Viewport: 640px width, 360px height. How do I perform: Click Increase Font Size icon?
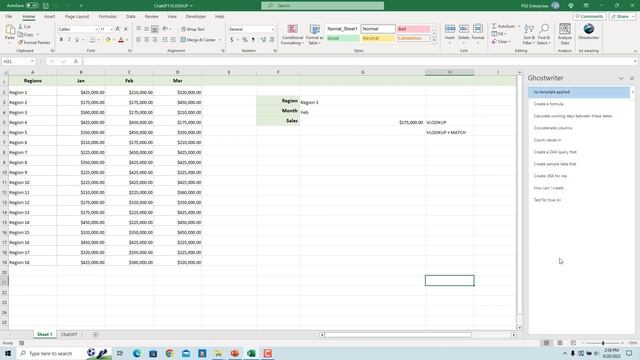pyautogui.click(x=118, y=29)
